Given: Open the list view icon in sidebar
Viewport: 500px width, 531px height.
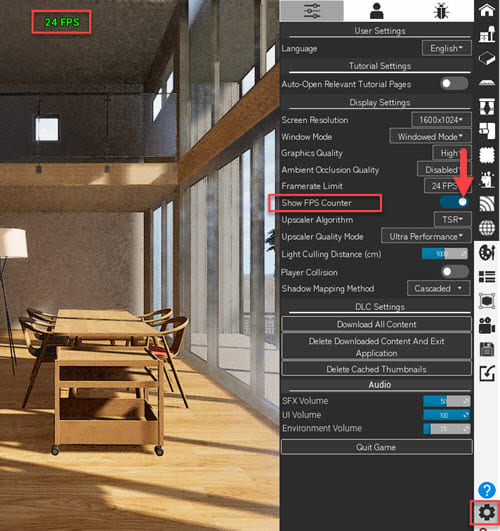Looking at the screenshot, I should (x=487, y=277).
